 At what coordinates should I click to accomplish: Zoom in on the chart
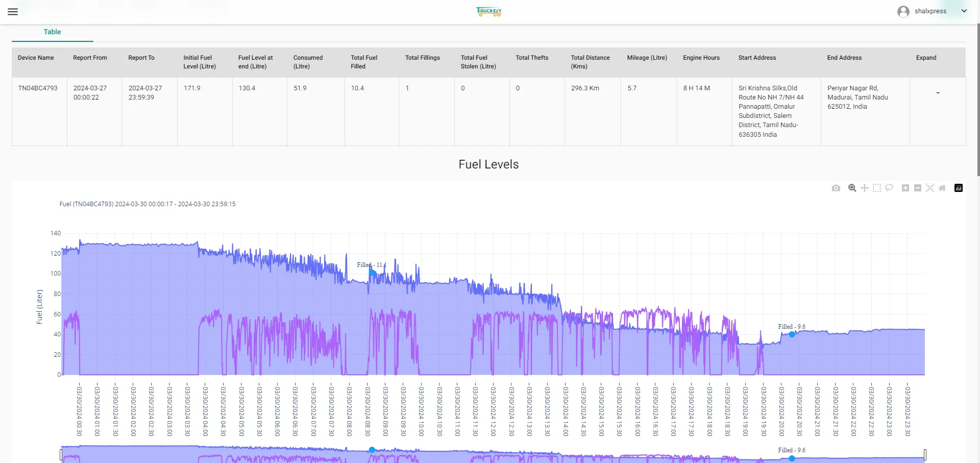[905, 188]
